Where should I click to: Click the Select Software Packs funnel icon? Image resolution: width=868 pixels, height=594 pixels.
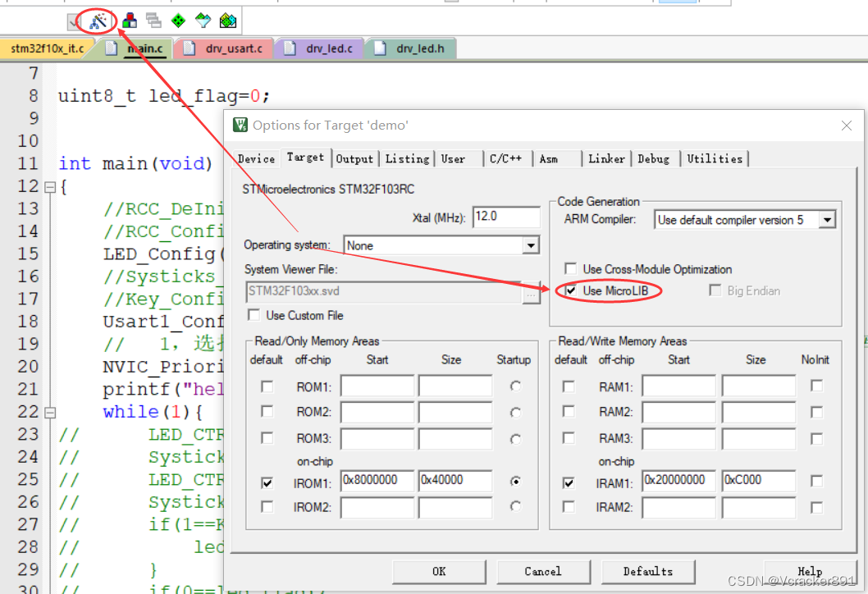(x=202, y=21)
